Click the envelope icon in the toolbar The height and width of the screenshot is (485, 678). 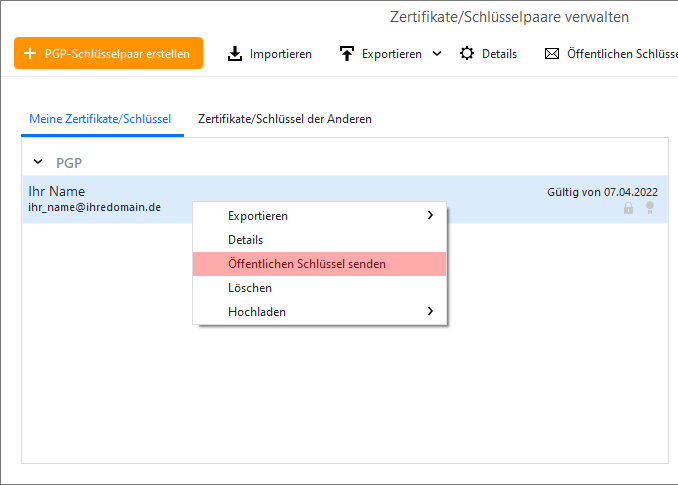click(552, 54)
